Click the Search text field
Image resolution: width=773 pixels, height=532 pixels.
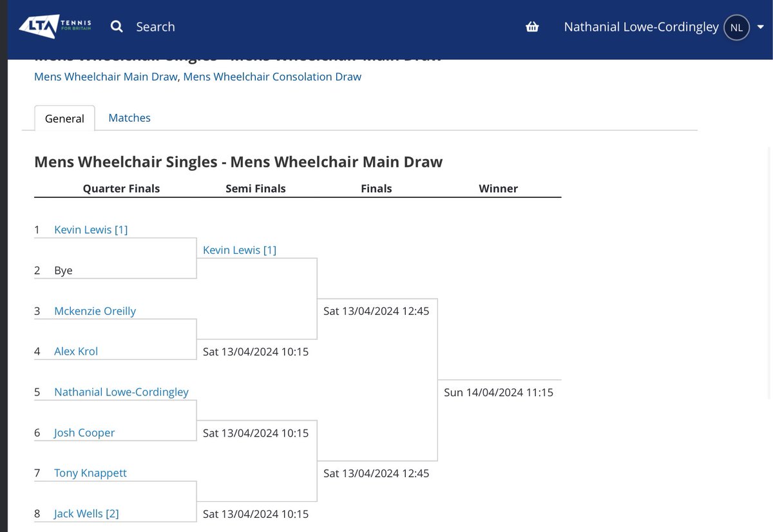click(x=156, y=26)
